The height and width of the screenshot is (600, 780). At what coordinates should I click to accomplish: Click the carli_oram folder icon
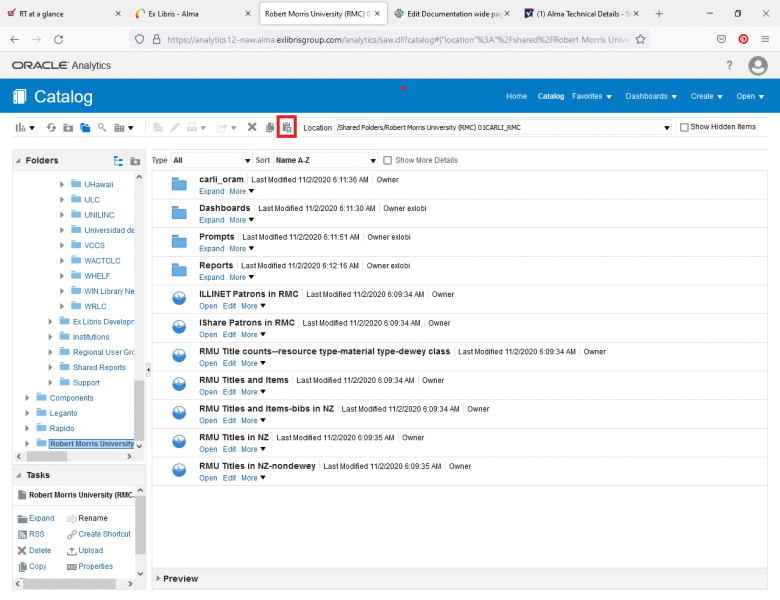[x=179, y=184]
